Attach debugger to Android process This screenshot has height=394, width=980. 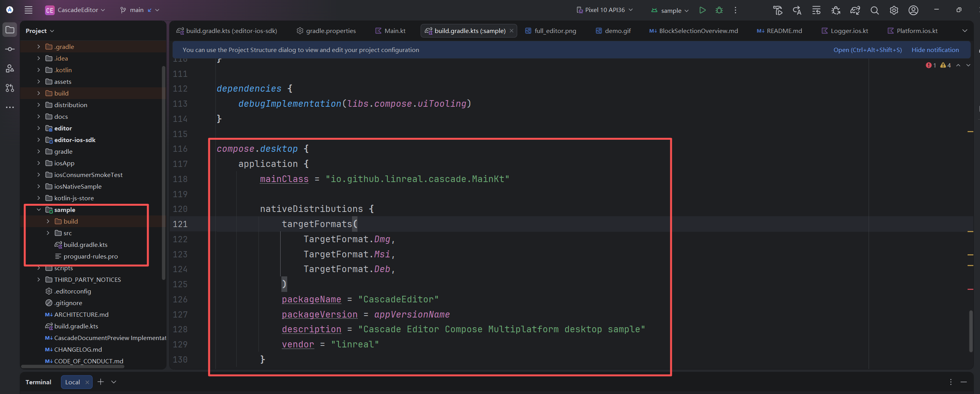[836, 10]
